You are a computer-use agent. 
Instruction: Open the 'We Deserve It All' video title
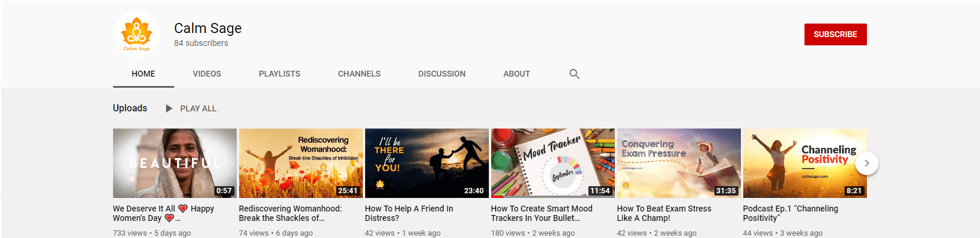point(164,213)
